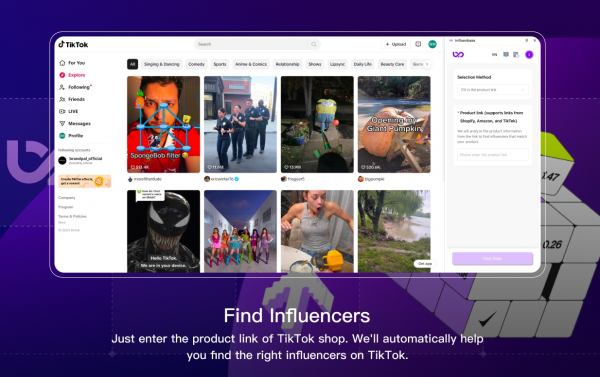Open the Create TikTok effects reward banner
Image resolution: width=600 pixels, height=377 pixels.
coord(85,181)
